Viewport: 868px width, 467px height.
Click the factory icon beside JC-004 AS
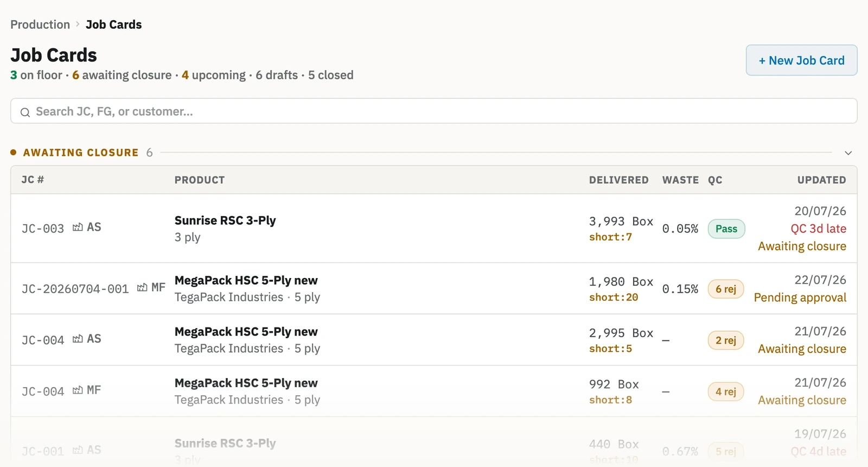coord(78,339)
